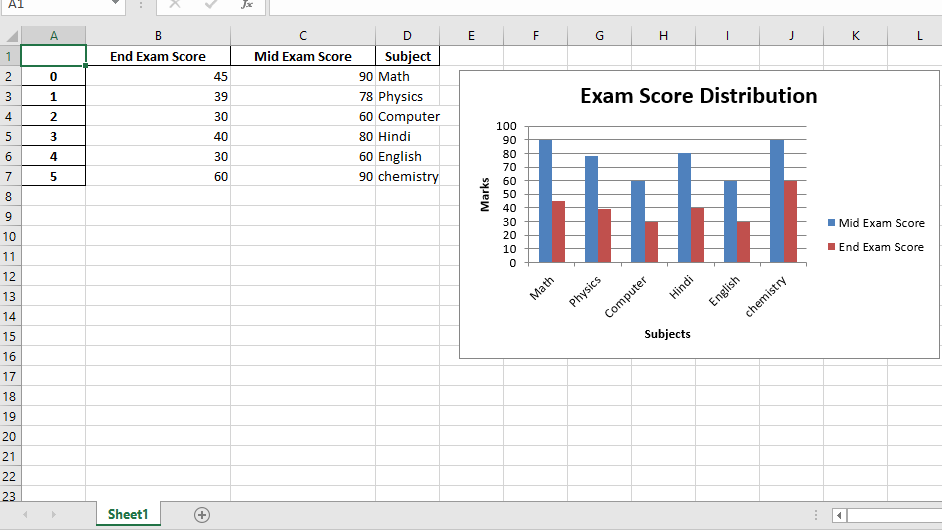Expand the Name Box dropdown arrow

pyautogui.click(x=115, y=4)
